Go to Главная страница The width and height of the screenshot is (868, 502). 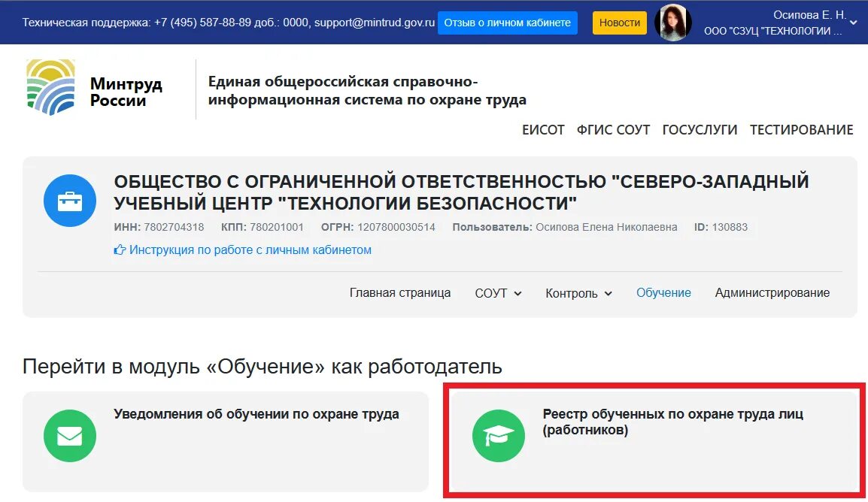point(399,292)
